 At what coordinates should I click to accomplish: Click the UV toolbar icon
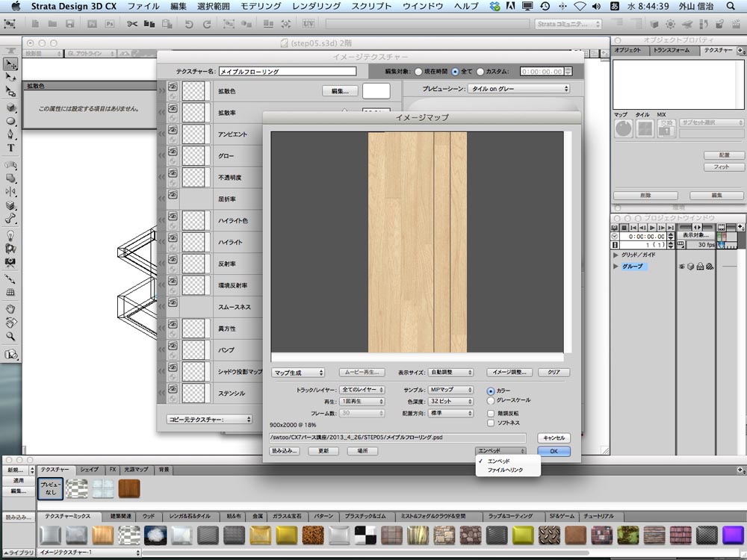tap(309, 23)
